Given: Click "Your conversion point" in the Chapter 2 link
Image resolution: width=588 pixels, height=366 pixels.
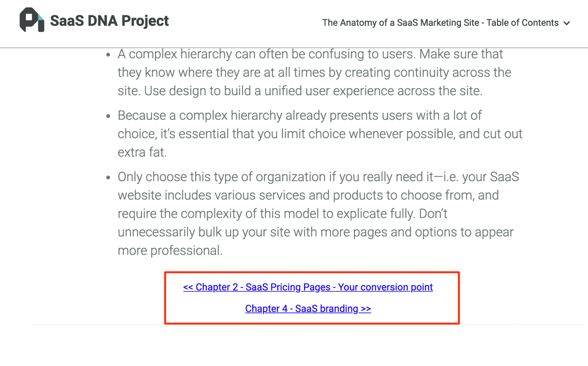Looking at the screenshot, I should click(386, 287).
